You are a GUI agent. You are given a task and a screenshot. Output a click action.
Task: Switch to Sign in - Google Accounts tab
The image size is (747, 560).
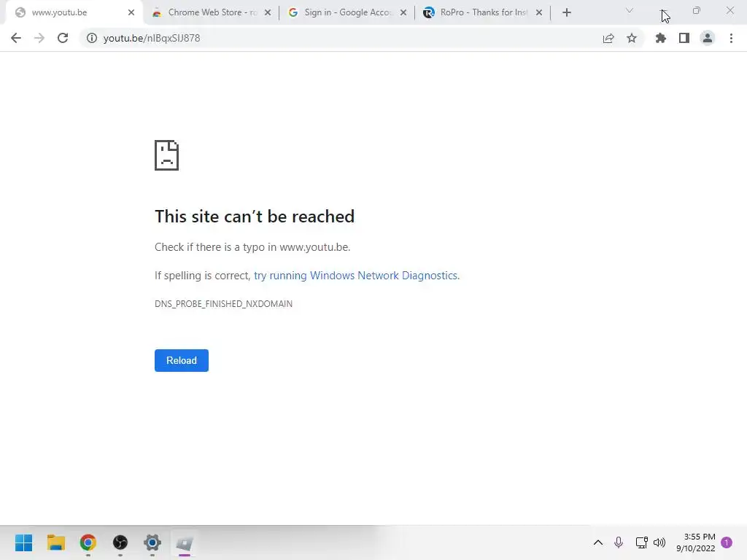click(x=347, y=13)
